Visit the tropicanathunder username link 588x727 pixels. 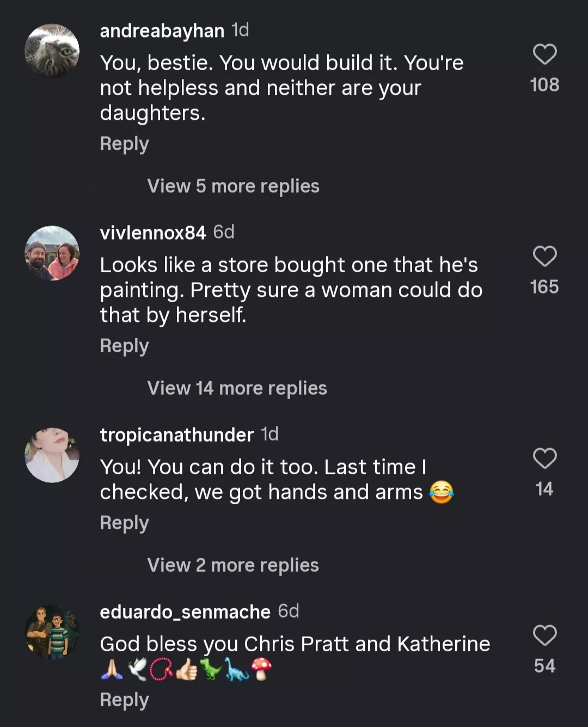[x=176, y=435]
